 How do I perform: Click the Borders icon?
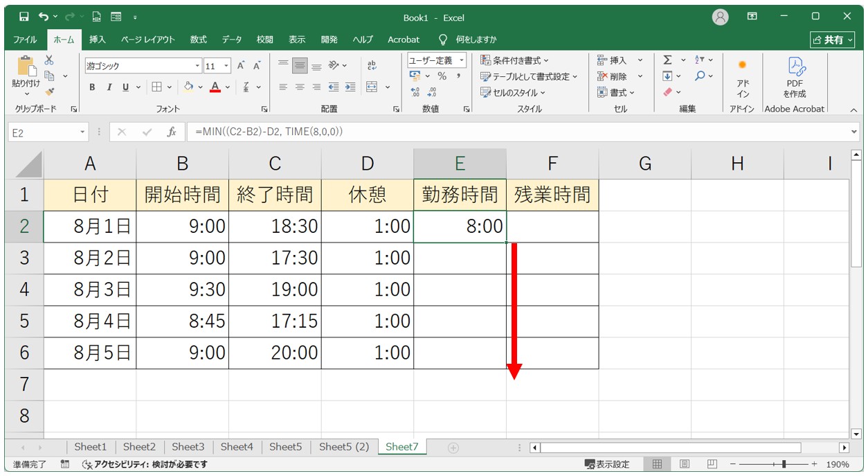(x=157, y=87)
